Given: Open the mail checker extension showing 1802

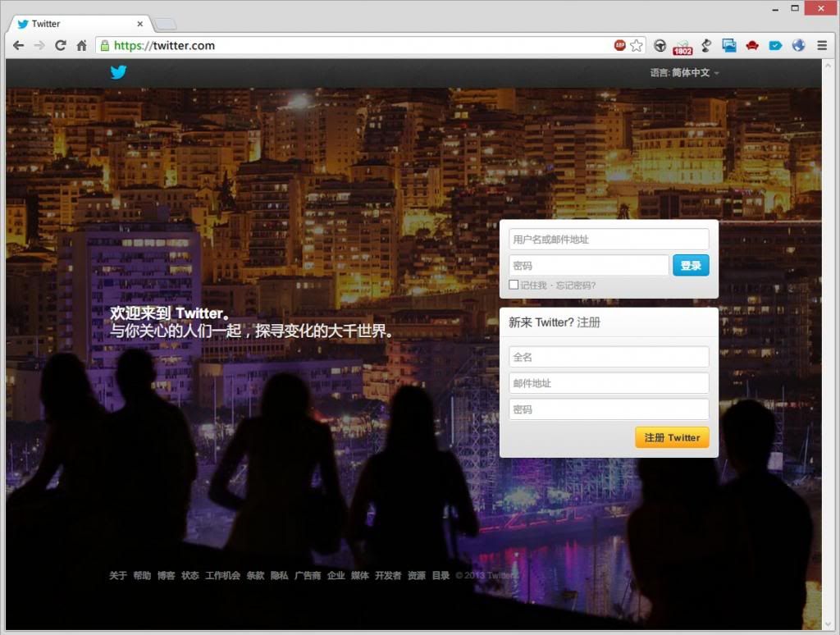Looking at the screenshot, I should (x=682, y=47).
